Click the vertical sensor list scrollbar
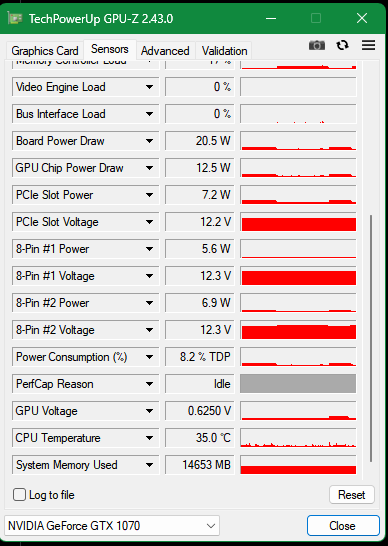 pos(371,338)
